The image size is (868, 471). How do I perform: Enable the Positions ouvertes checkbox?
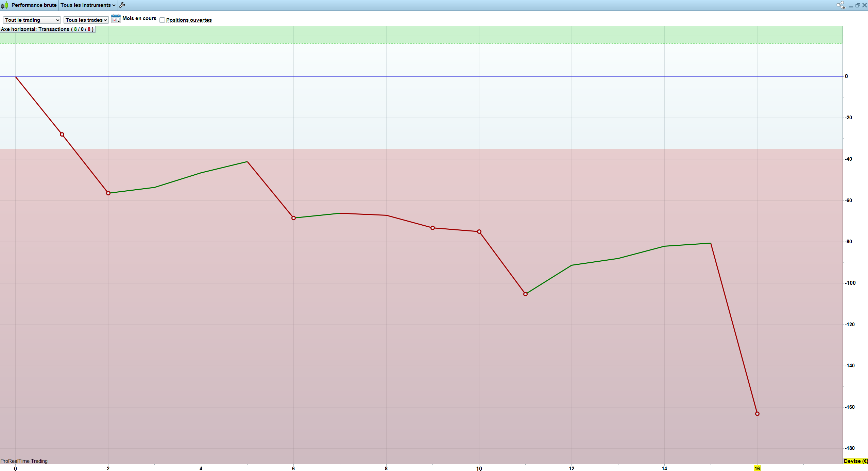[x=162, y=20]
